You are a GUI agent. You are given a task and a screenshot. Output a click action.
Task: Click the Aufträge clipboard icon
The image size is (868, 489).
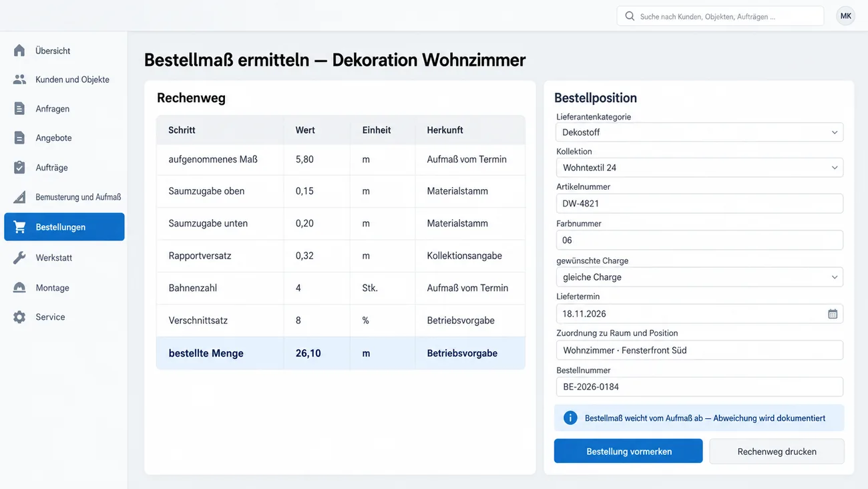(19, 168)
